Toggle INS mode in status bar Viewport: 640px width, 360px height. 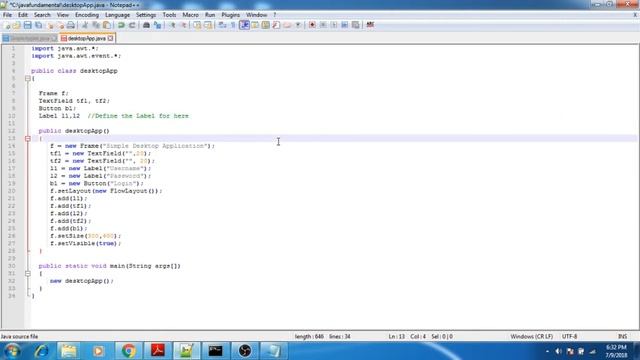pyautogui.click(x=622, y=336)
